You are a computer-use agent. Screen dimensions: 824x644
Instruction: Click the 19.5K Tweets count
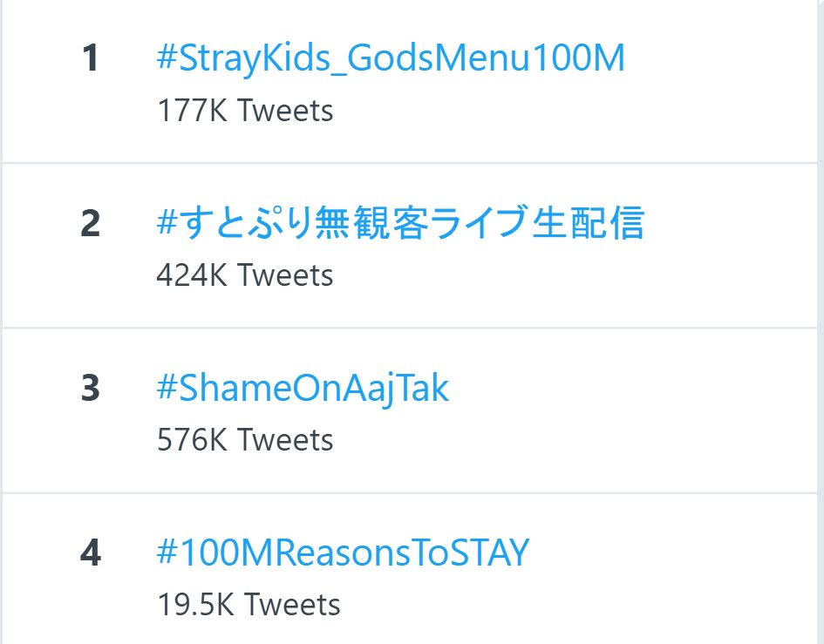point(249,605)
